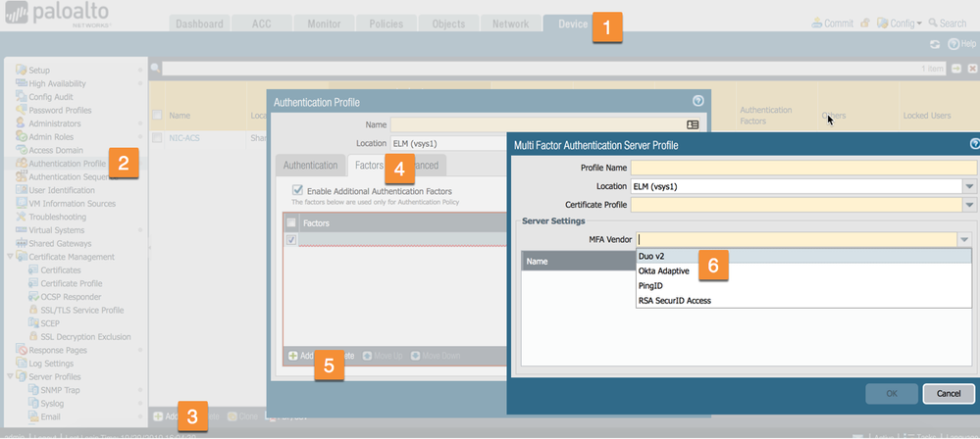The image size is (980, 439).
Task: Switch to the Policies tab
Action: pos(385,24)
